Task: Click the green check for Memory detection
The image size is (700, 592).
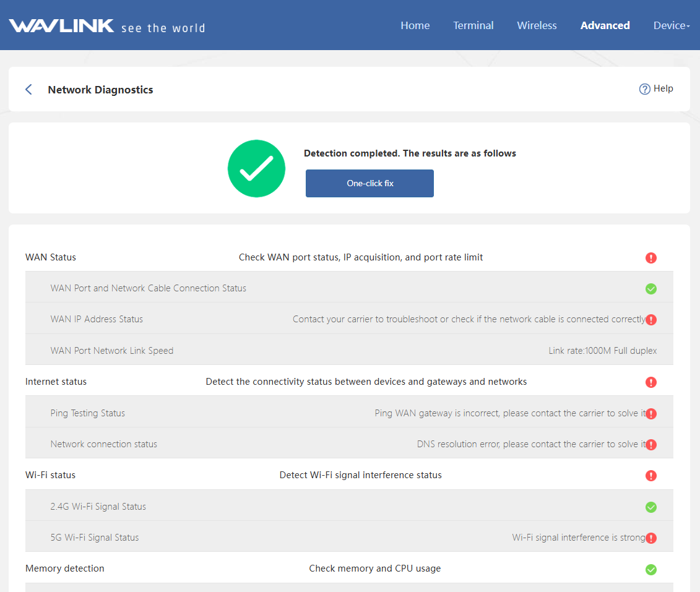Action: 650,569
